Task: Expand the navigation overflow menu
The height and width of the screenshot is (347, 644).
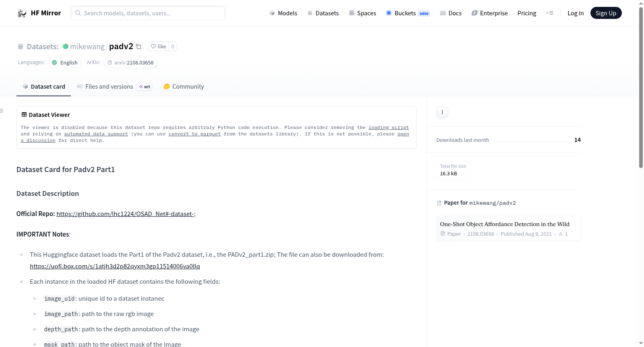Action: pos(549,13)
